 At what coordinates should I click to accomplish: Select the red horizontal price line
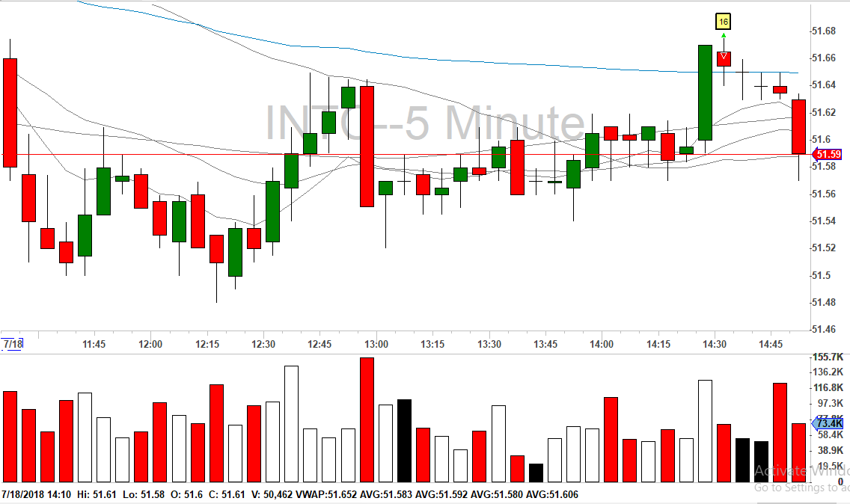[406, 155]
